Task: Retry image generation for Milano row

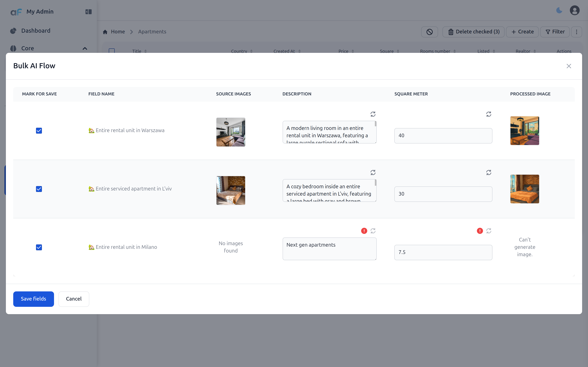Action: coord(489,231)
